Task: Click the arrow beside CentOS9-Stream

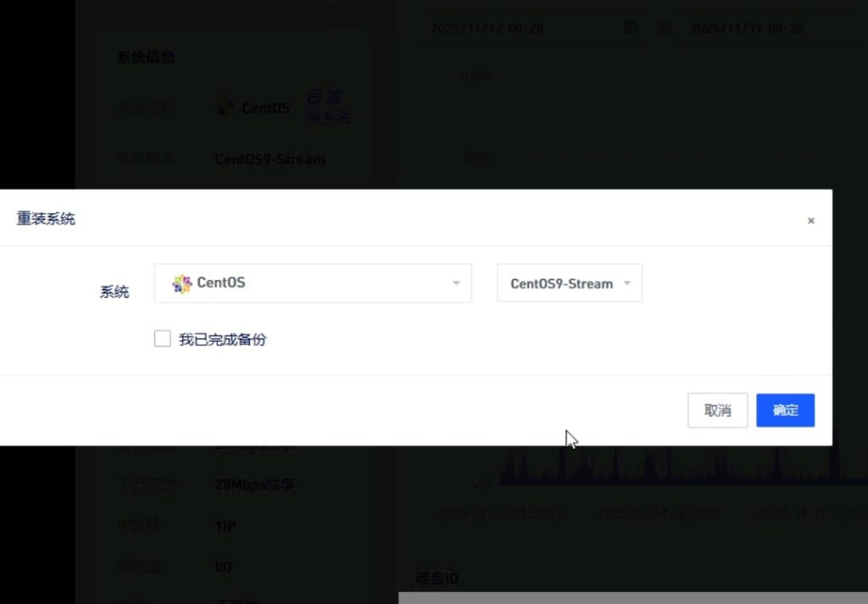Action: coord(627,283)
